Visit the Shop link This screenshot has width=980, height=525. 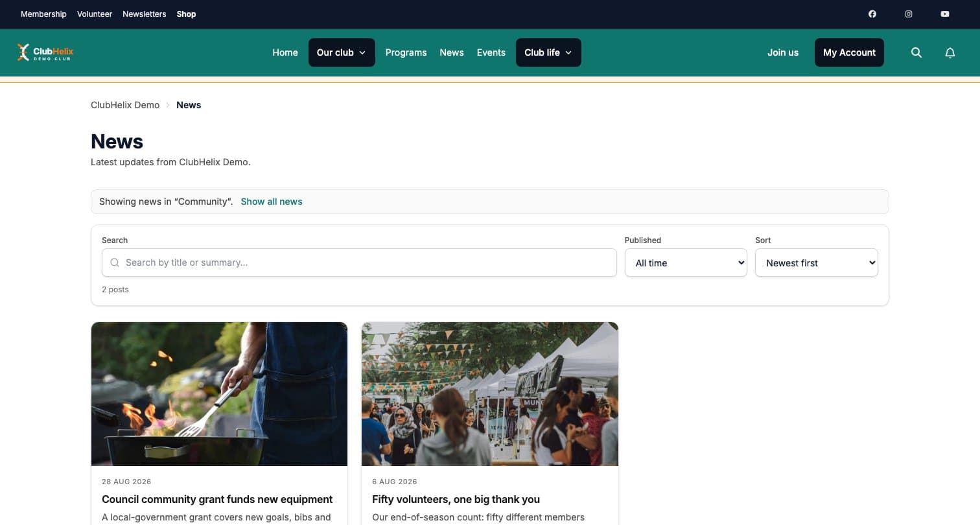point(186,14)
